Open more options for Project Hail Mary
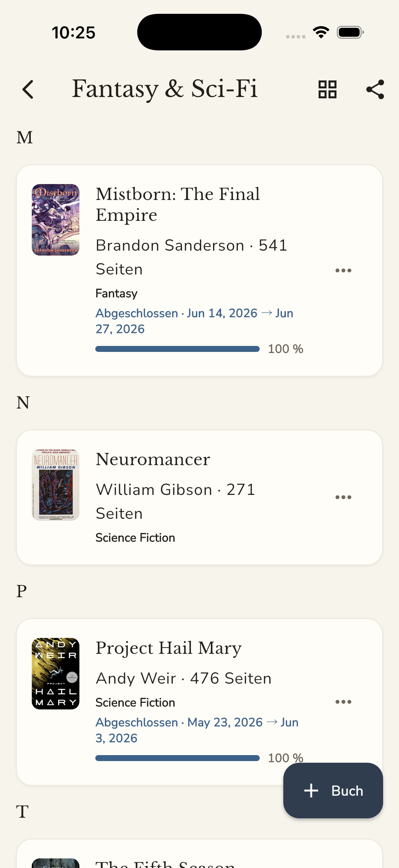 click(x=343, y=701)
